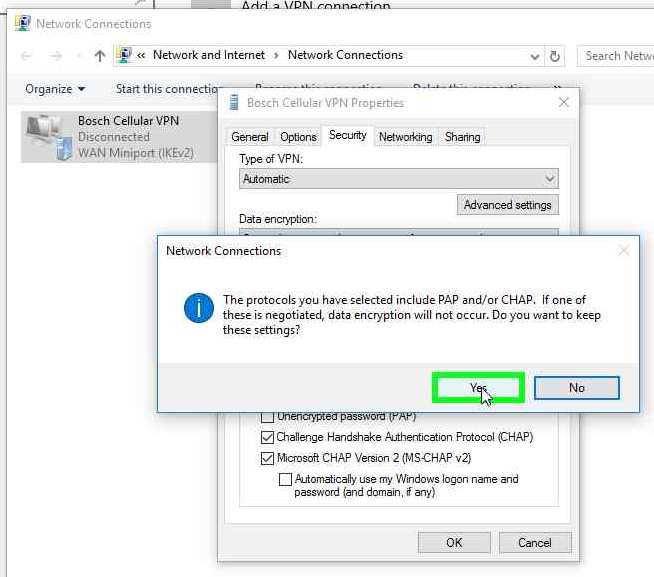Screen dimensions: 654x577
Task: Click the Refresh button in address bar
Action: [554, 56]
